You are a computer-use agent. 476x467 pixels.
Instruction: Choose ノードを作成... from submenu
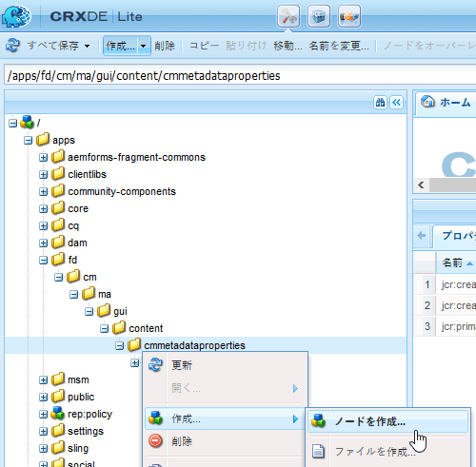click(x=387, y=421)
